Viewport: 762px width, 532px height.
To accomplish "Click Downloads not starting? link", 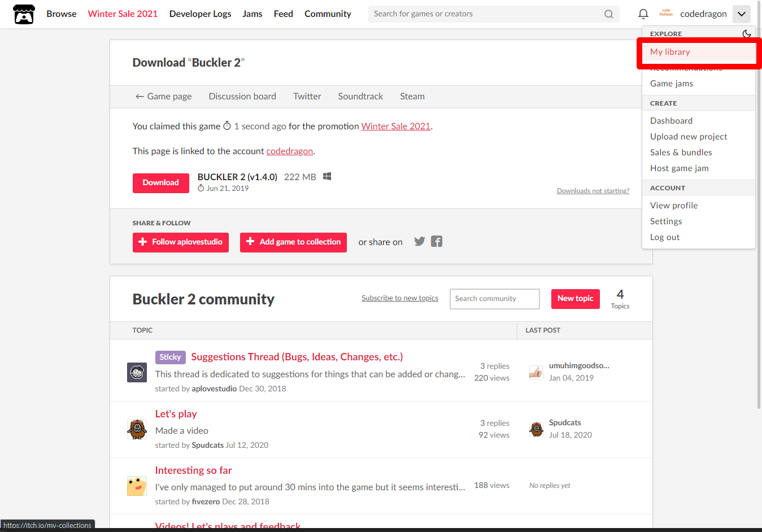I will click(x=593, y=191).
